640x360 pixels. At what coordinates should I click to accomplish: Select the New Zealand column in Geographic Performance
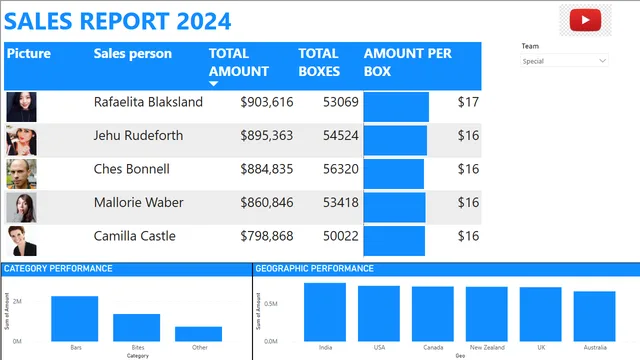pyautogui.click(x=487, y=314)
